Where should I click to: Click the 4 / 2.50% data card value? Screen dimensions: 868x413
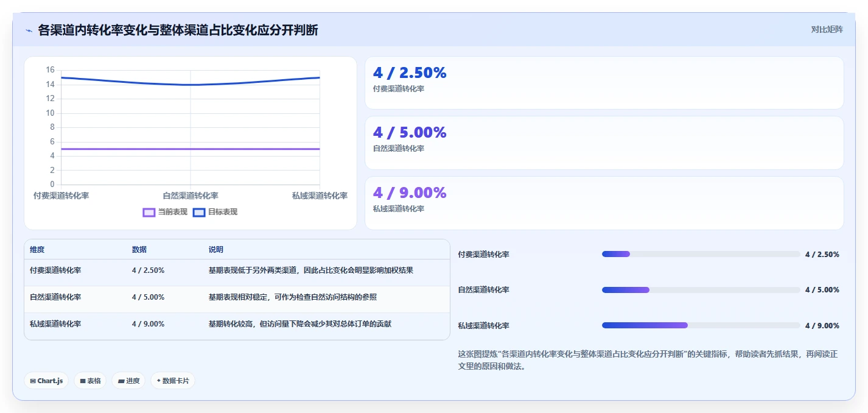410,72
